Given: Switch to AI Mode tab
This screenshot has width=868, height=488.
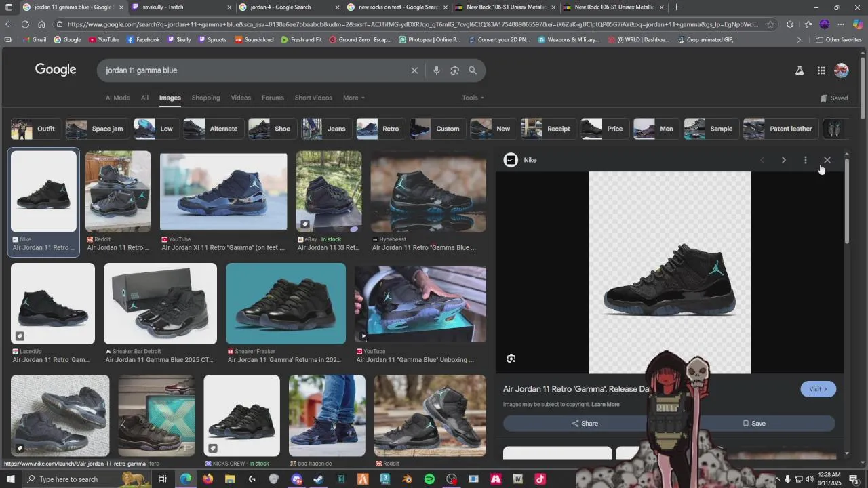Looking at the screenshot, I should (x=118, y=98).
